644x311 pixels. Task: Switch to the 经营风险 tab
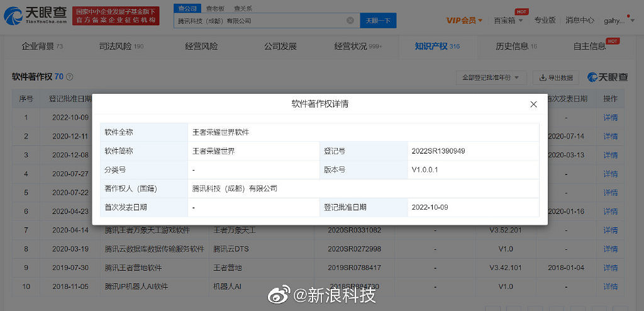pyautogui.click(x=201, y=47)
